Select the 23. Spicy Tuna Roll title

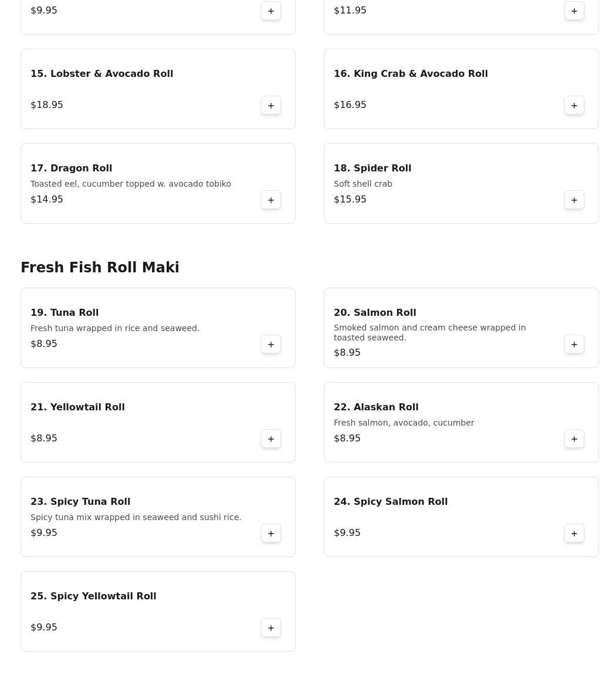[80, 501]
